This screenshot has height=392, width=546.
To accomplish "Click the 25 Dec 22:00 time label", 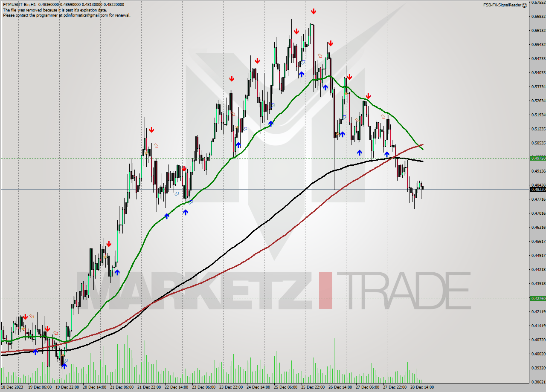I will pyautogui.click(x=313, y=387).
